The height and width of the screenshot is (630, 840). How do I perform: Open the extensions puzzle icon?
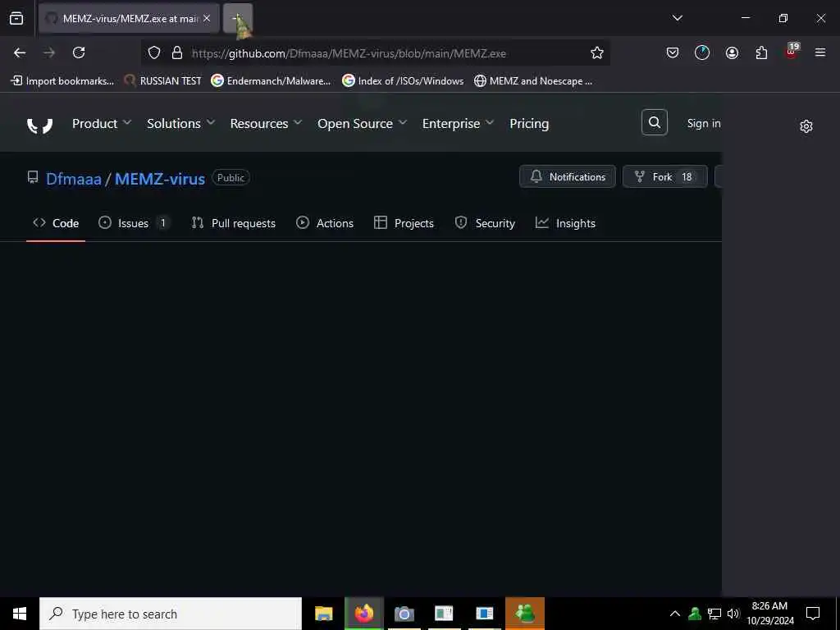click(x=761, y=52)
